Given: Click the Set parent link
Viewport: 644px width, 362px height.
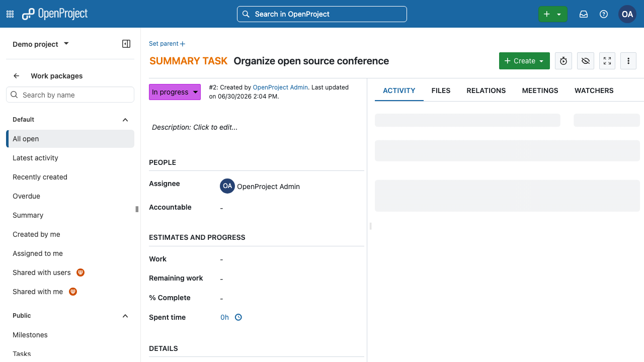Looking at the screenshot, I should (167, 44).
